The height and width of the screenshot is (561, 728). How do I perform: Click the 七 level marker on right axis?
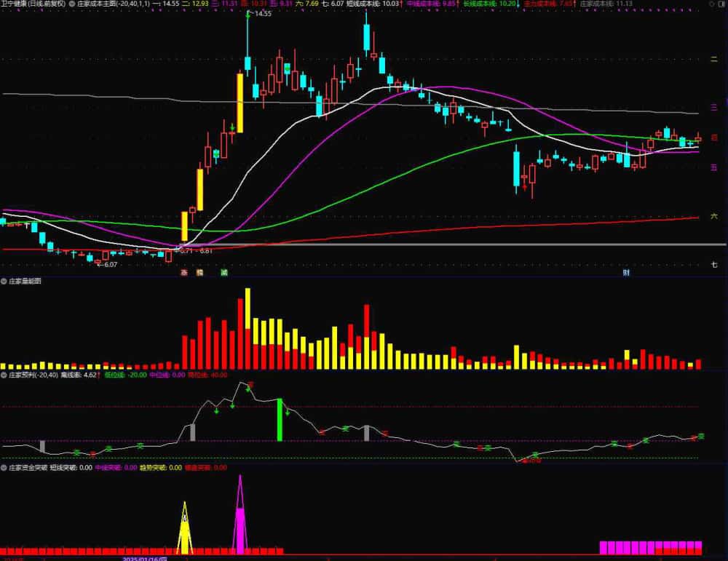(714, 265)
